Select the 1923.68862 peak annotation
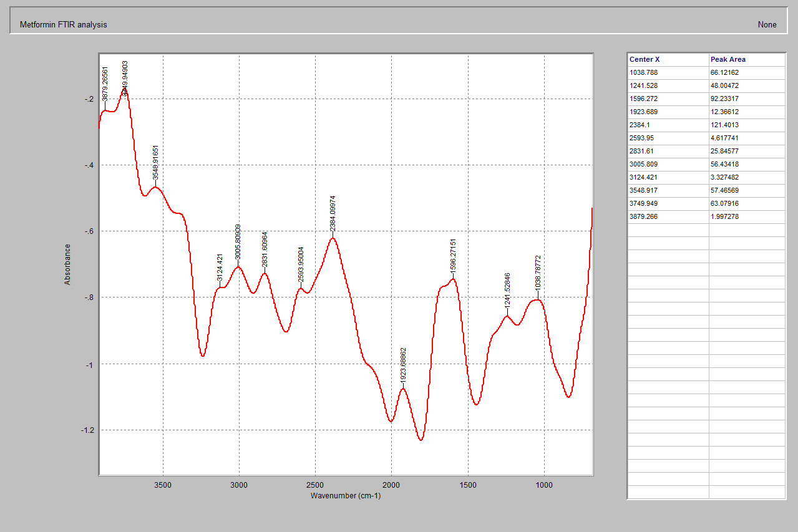This screenshot has height=532, width=798. point(404,365)
